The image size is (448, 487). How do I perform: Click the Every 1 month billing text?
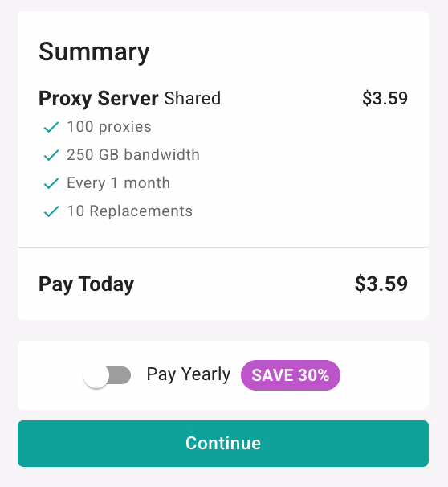pos(118,183)
